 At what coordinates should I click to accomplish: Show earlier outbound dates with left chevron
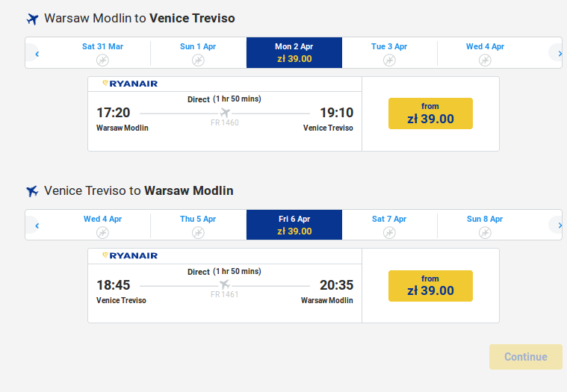tap(37, 54)
